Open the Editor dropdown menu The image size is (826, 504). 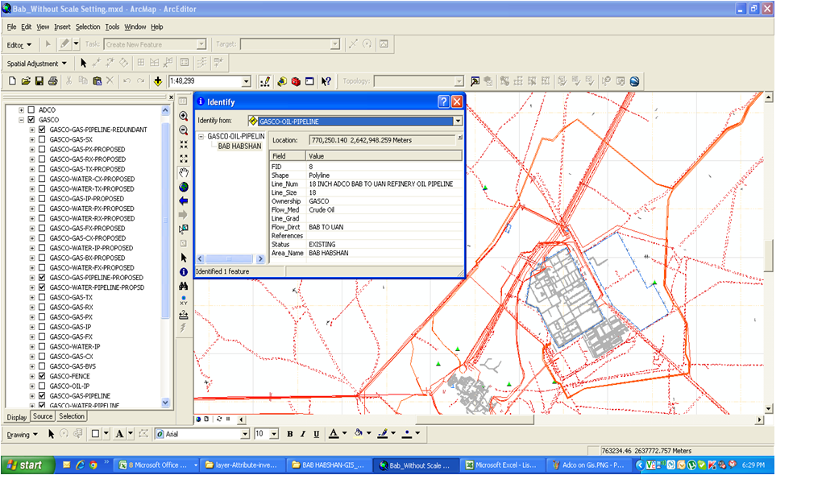click(19, 45)
